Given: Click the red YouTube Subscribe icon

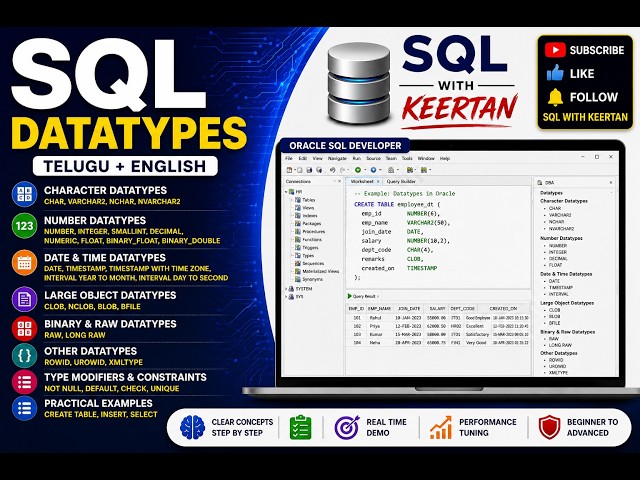Looking at the screenshot, I should tap(555, 50).
